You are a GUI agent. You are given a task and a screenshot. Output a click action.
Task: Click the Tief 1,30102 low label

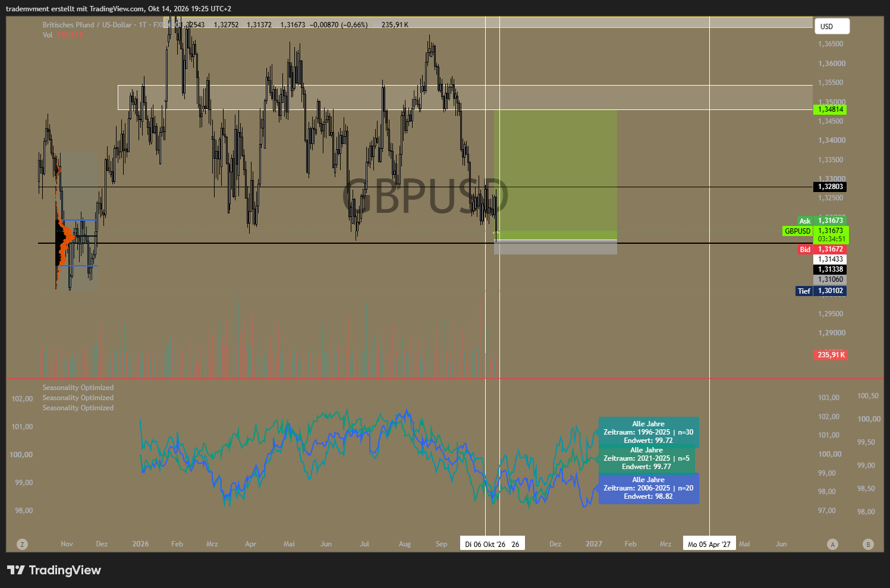click(821, 291)
